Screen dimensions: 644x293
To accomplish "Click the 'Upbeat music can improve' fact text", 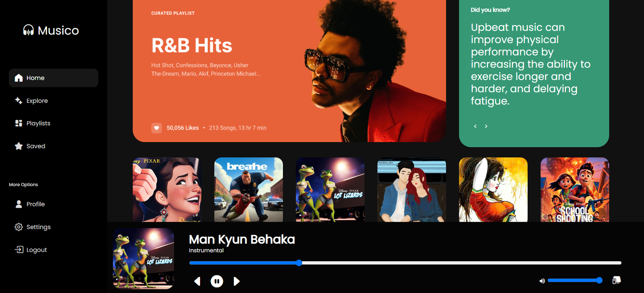I will pos(530,64).
